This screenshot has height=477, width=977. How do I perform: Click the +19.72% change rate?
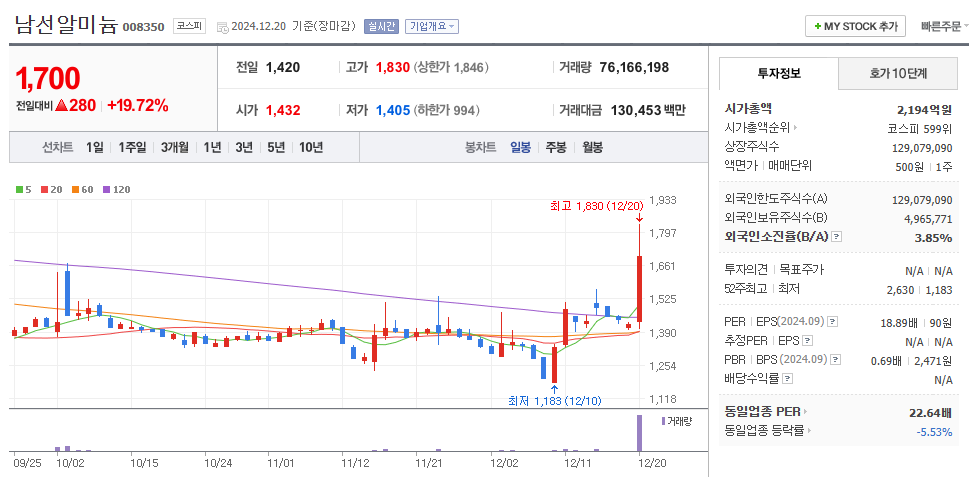(x=138, y=106)
